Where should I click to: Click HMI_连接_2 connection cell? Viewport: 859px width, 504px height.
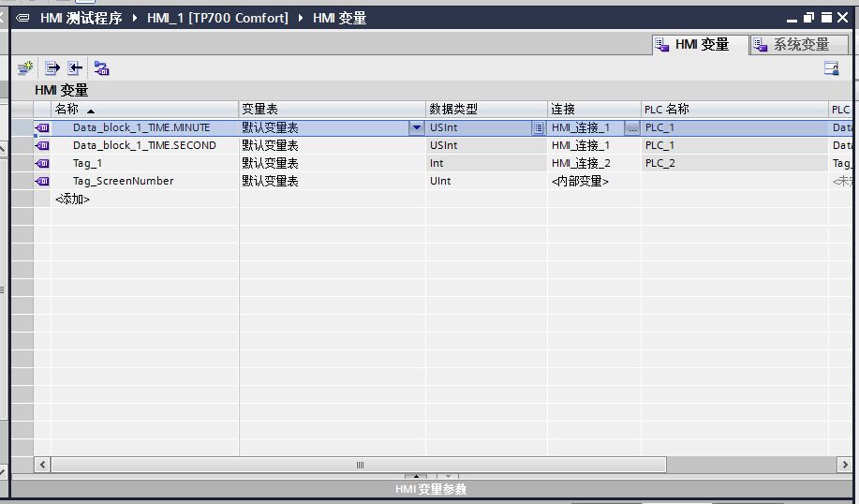(594, 163)
